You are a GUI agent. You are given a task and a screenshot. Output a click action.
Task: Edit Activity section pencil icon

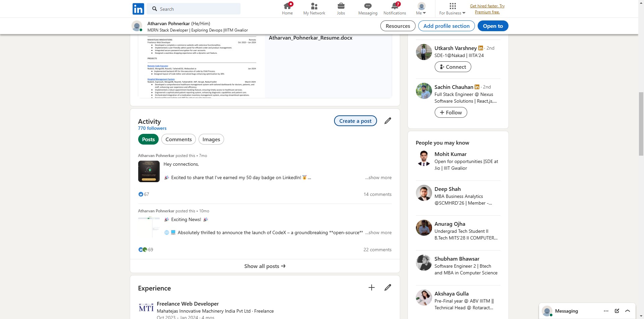(x=388, y=121)
